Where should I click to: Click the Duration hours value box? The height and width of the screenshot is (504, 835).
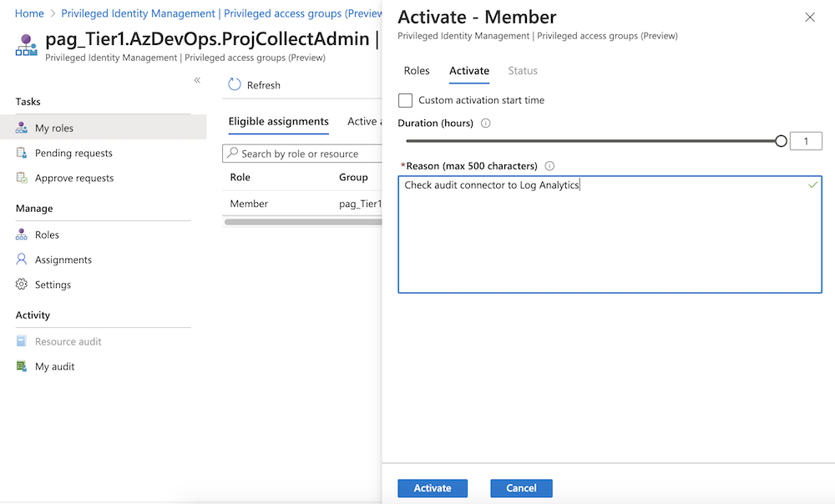click(806, 141)
